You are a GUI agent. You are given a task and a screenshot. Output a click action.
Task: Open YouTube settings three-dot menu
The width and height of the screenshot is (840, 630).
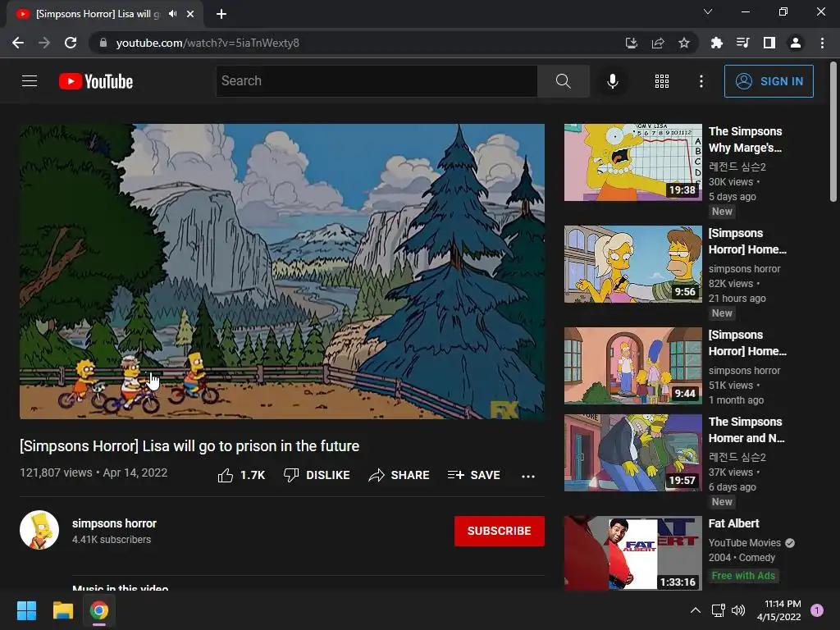point(701,81)
